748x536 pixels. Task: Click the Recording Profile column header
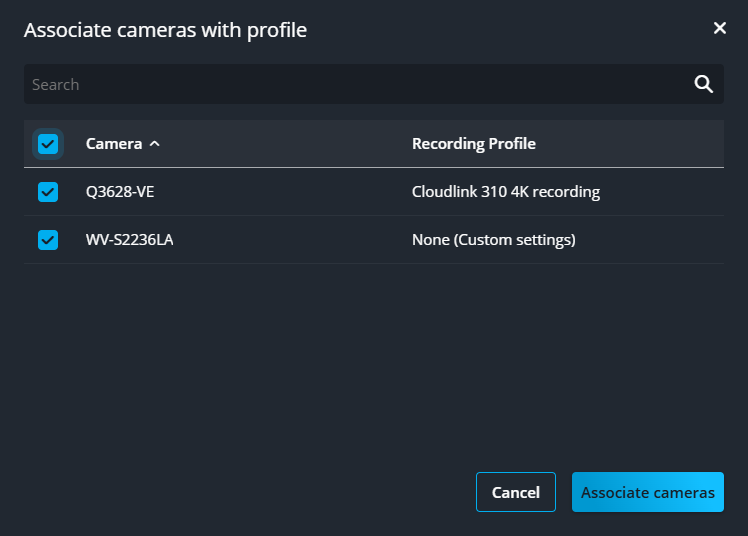click(x=473, y=144)
